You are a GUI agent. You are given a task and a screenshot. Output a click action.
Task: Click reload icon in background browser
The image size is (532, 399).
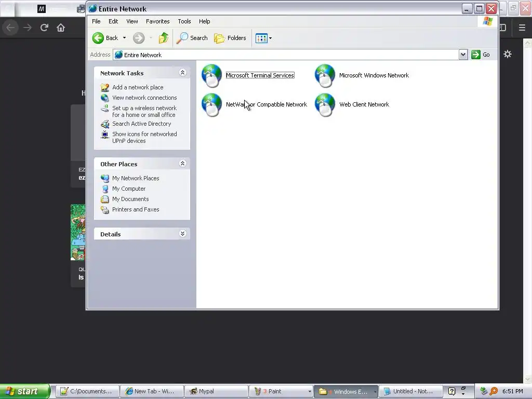click(x=44, y=28)
